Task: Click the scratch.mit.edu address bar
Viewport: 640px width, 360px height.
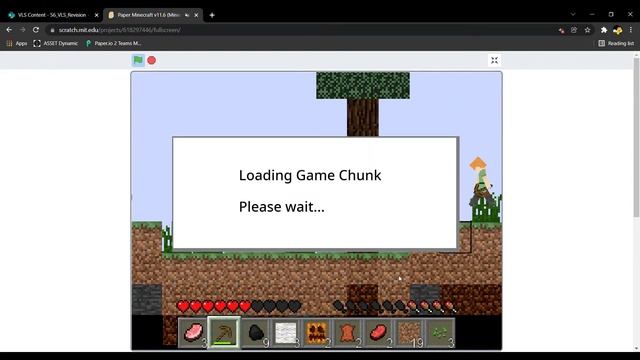Action: 302,30
